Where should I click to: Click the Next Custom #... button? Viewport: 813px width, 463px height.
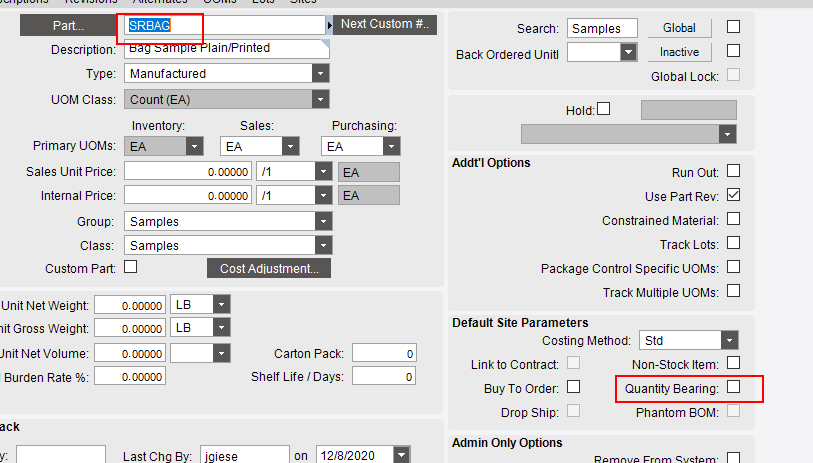[x=385, y=24]
